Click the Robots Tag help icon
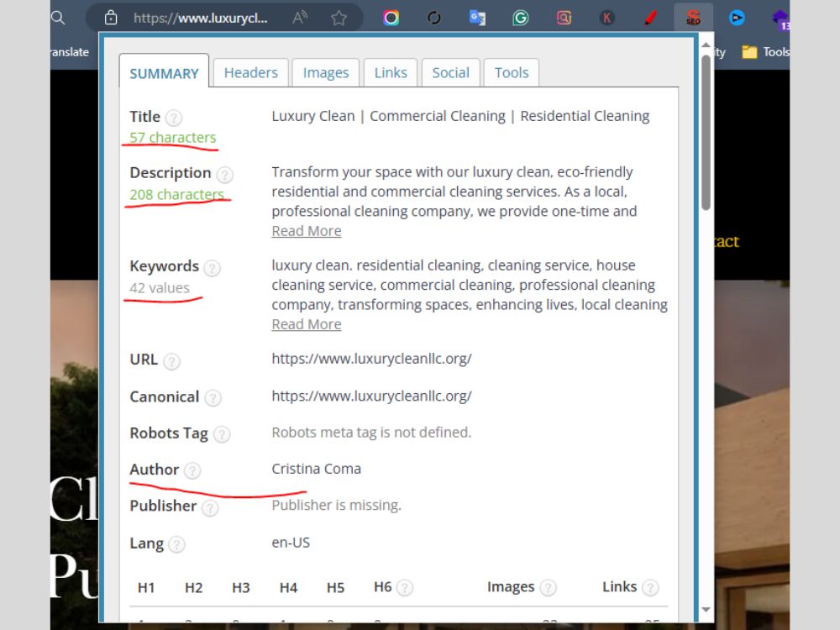The height and width of the screenshot is (630, 840). click(x=222, y=434)
